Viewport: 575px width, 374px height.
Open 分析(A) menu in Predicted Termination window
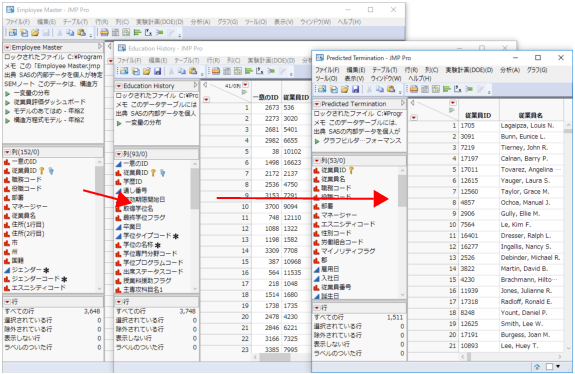point(510,70)
